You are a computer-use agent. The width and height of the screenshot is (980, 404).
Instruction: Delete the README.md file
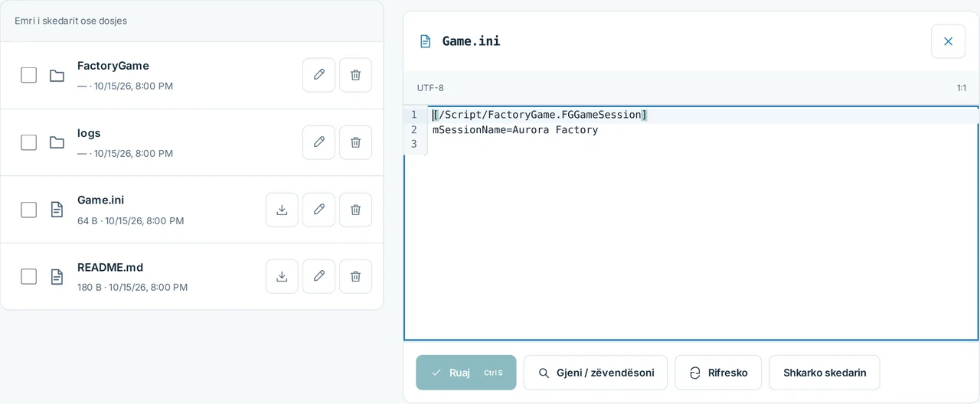pos(355,276)
